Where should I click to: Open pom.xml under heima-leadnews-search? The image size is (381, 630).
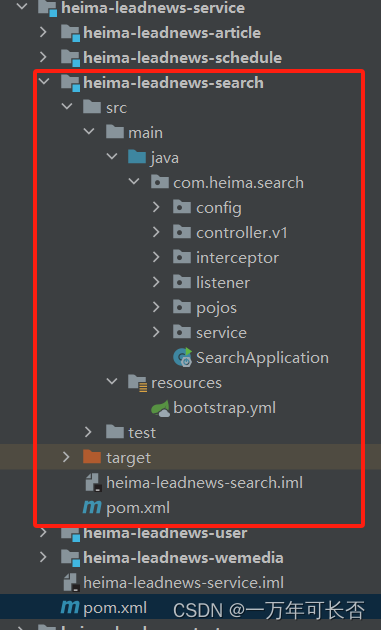click(138, 508)
